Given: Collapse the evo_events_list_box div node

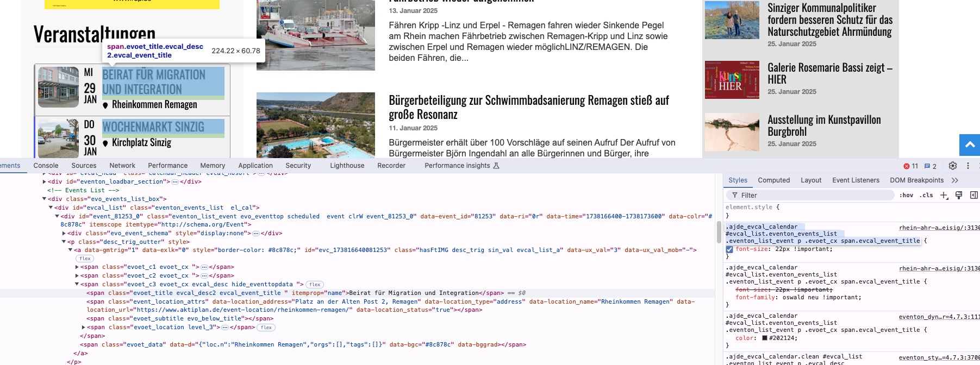Looking at the screenshot, I should [45, 199].
